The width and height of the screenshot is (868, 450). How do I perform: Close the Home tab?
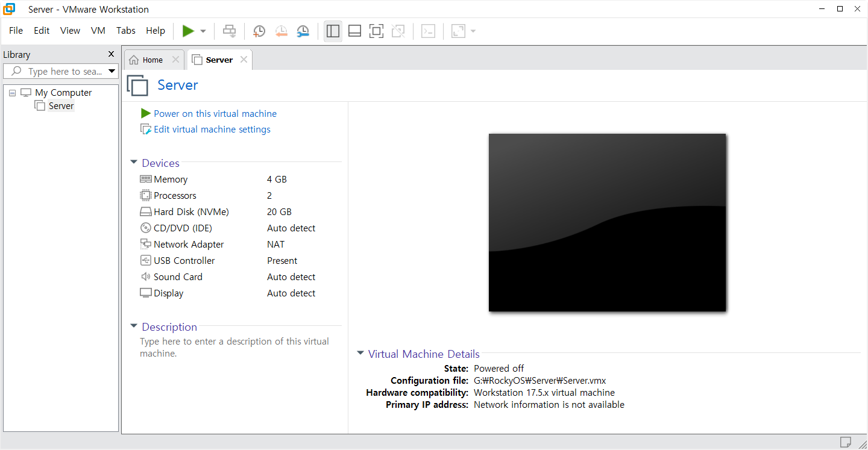(175, 60)
